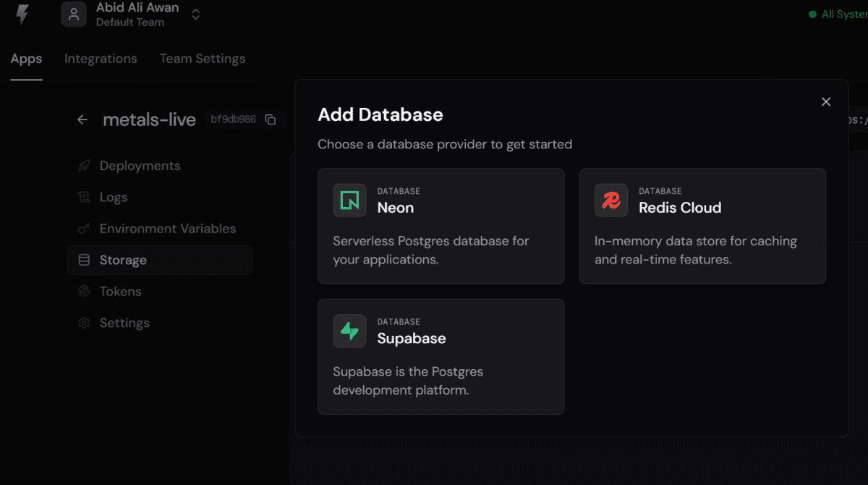Screen dimensions: 868x485
Task: Switch to the Integrations tab
Action: 101,59
